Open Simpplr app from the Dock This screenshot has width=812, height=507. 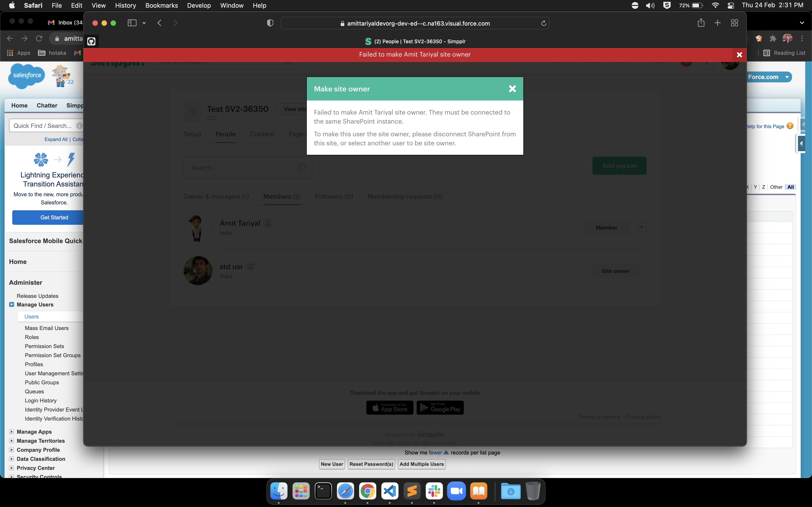412,490
